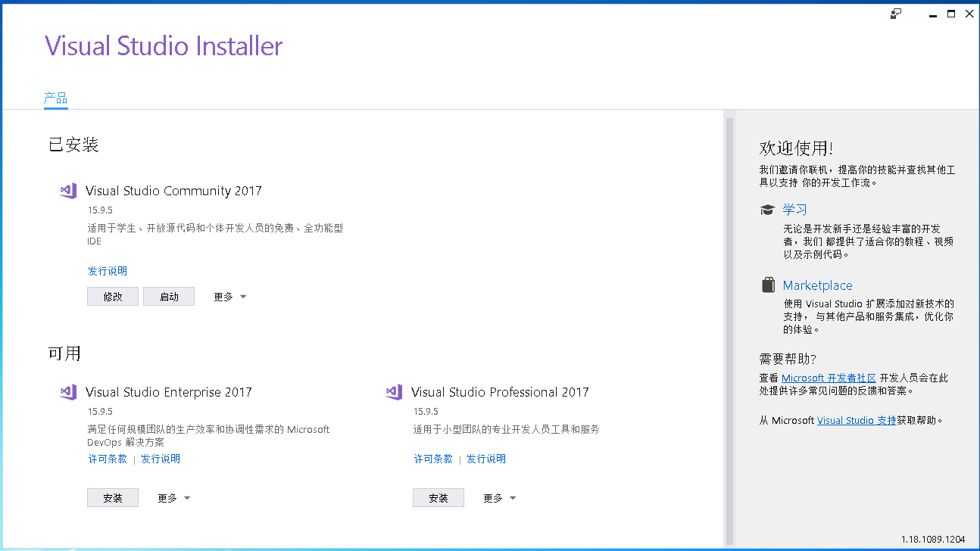980x551 pixels.
Task: Click 安装 under Visual Studio Enterprise 2017
Action: (112, 497)
